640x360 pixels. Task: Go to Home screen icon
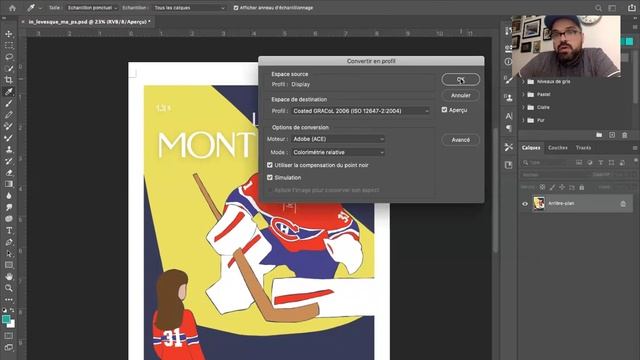point(12,8)
